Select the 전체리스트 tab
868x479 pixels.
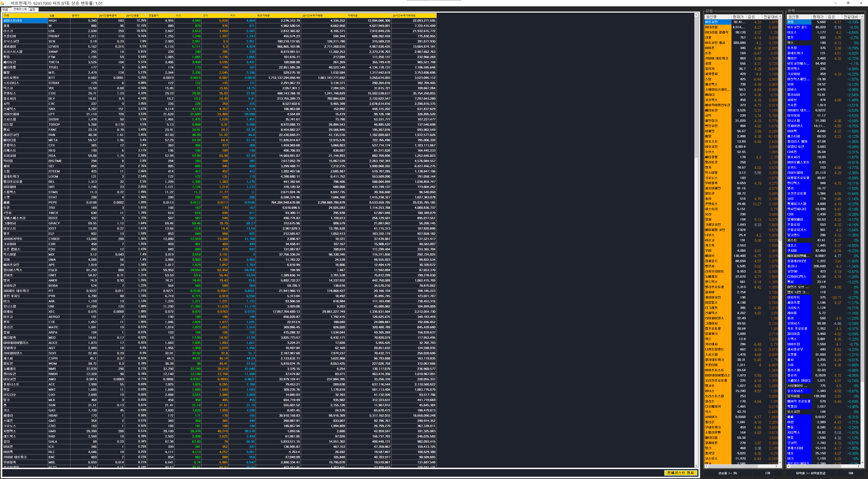click(x=20, y=9)
